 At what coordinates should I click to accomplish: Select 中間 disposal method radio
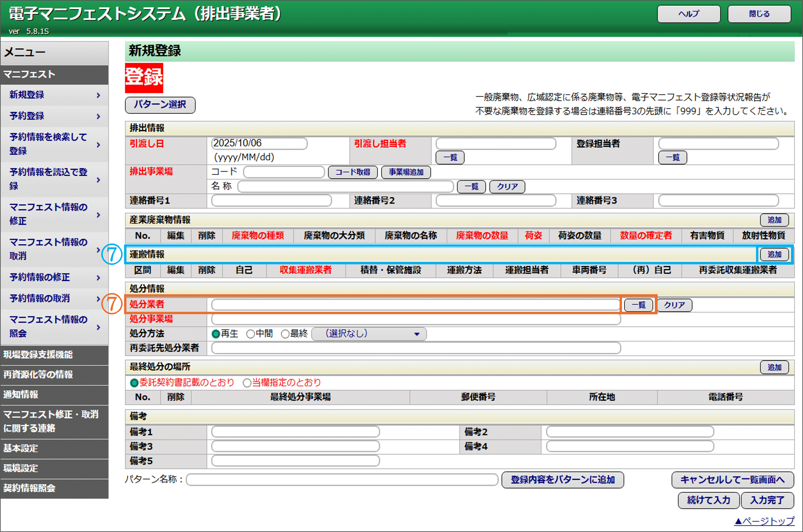coord(250,334)
